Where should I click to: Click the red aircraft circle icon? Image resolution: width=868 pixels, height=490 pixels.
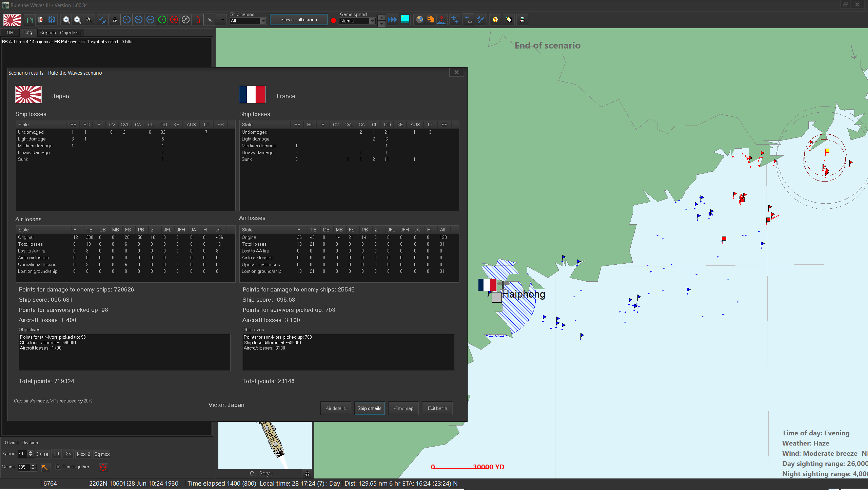(x=174, y=20)
